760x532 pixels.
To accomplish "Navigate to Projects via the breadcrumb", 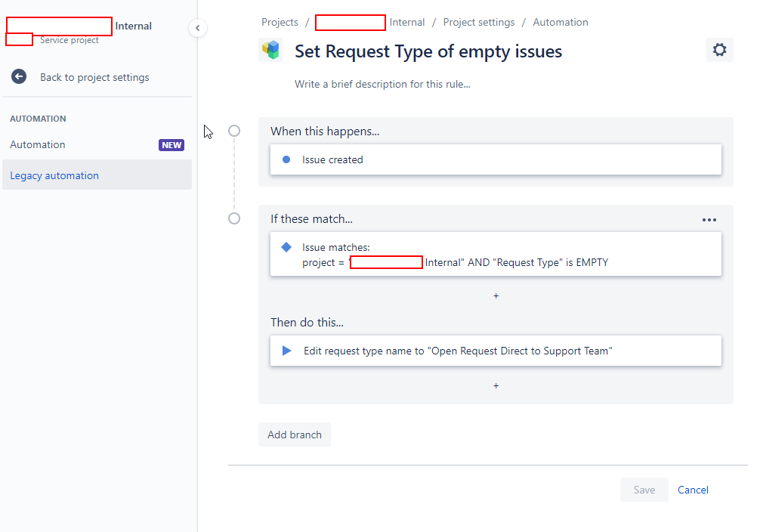I will pos(280,22).
